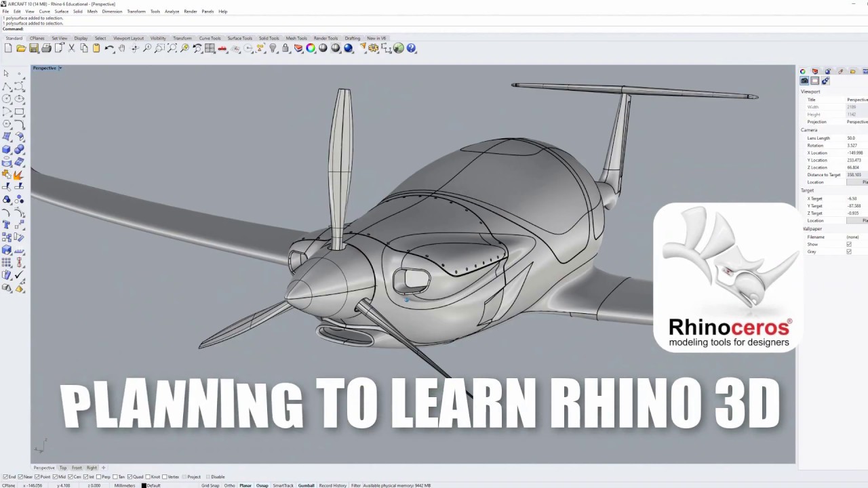Select the Text tool in the left sidebar
The width and height of the screenshot is (868, 488).
tap(6, 224)
